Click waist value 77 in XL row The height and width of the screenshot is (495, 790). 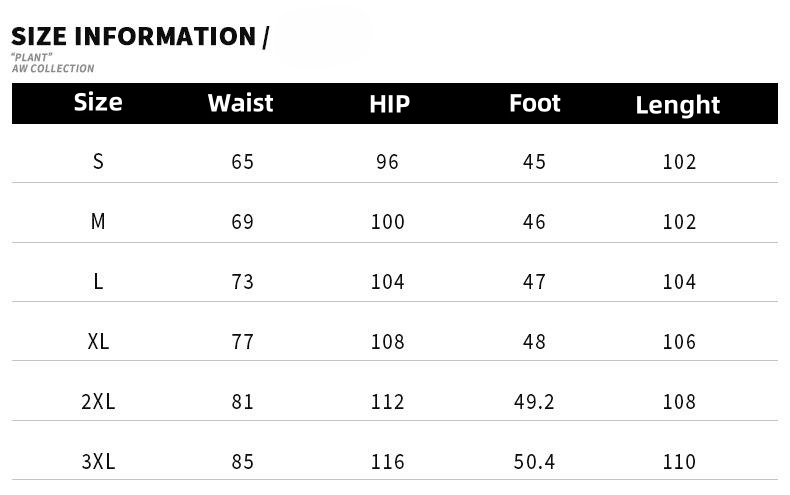point(242,342)
